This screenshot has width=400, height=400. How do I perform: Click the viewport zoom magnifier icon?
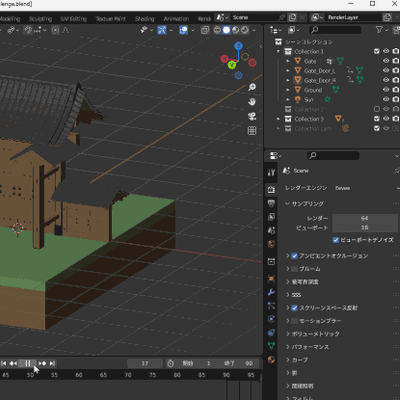point(252,87)
